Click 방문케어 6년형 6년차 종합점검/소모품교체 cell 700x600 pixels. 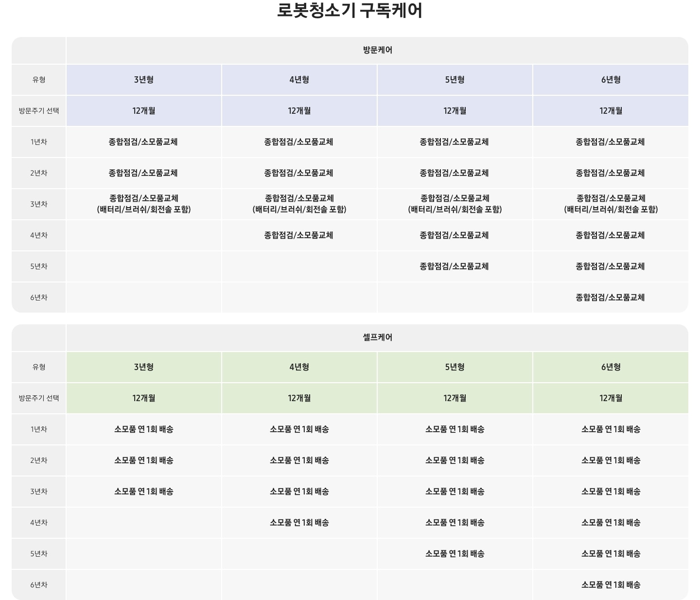click(x=611, y=298)
